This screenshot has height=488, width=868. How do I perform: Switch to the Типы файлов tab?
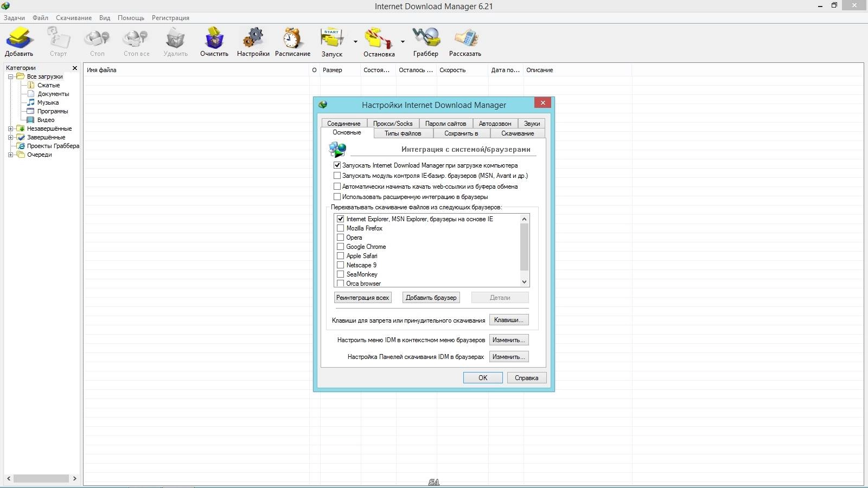(x=403, y=133)
